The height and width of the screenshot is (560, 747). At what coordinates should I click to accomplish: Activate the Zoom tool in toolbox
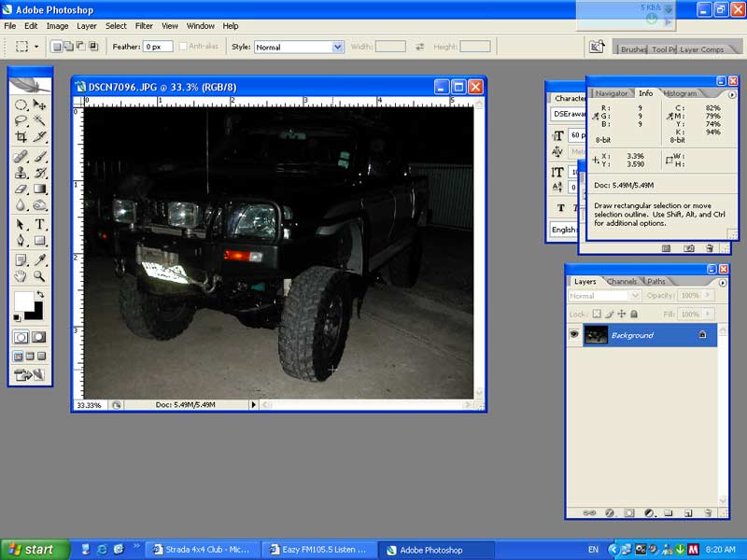pyautogui.click(x=39, y=276)
